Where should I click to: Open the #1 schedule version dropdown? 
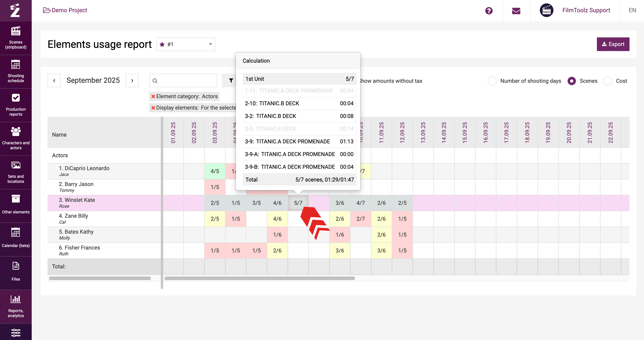pos(186,44)
